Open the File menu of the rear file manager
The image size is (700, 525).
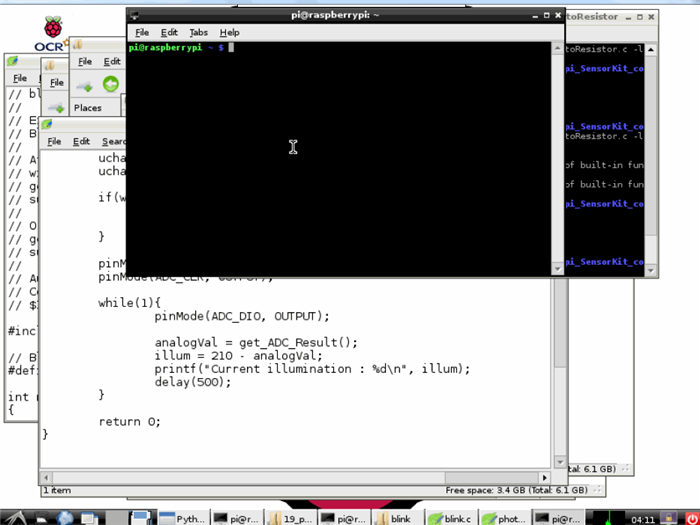click(x=56, y=83)
